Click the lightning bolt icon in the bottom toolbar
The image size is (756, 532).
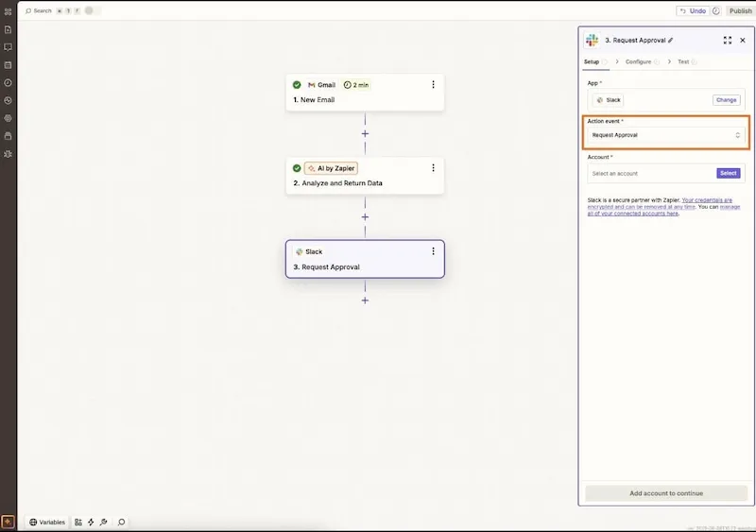[x=91, y=522]
